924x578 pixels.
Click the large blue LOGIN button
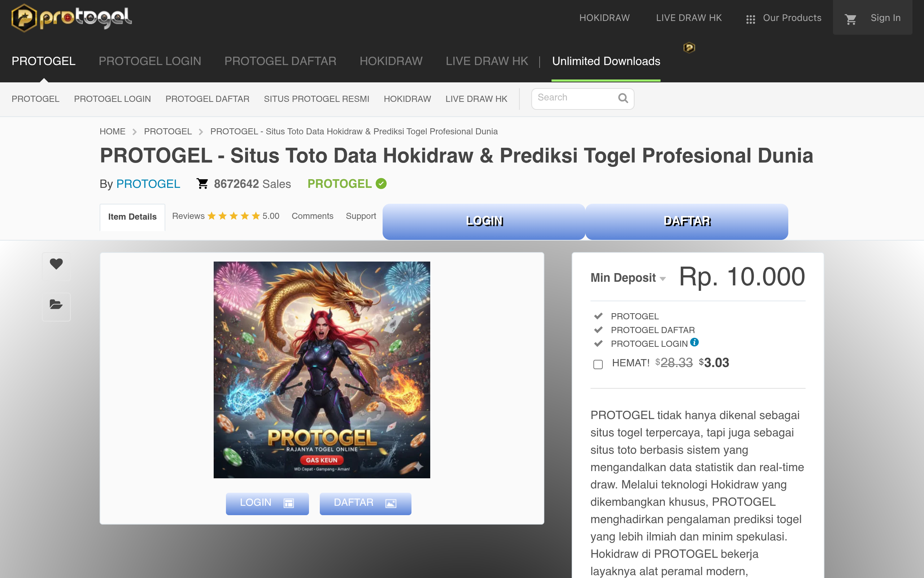484,222
